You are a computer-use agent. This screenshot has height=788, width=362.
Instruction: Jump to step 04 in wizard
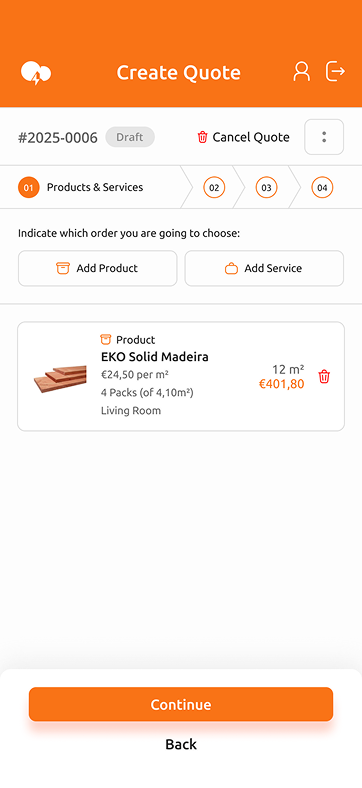point(322,187)
